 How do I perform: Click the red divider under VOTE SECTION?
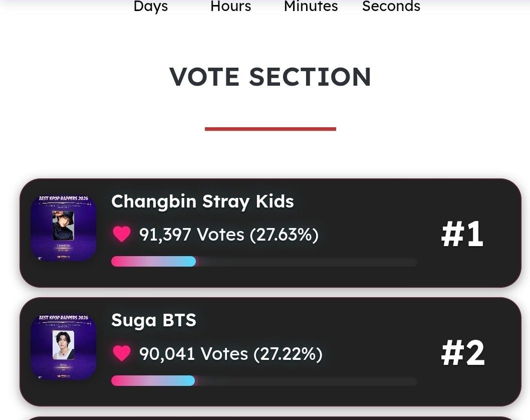pos(270,129)
